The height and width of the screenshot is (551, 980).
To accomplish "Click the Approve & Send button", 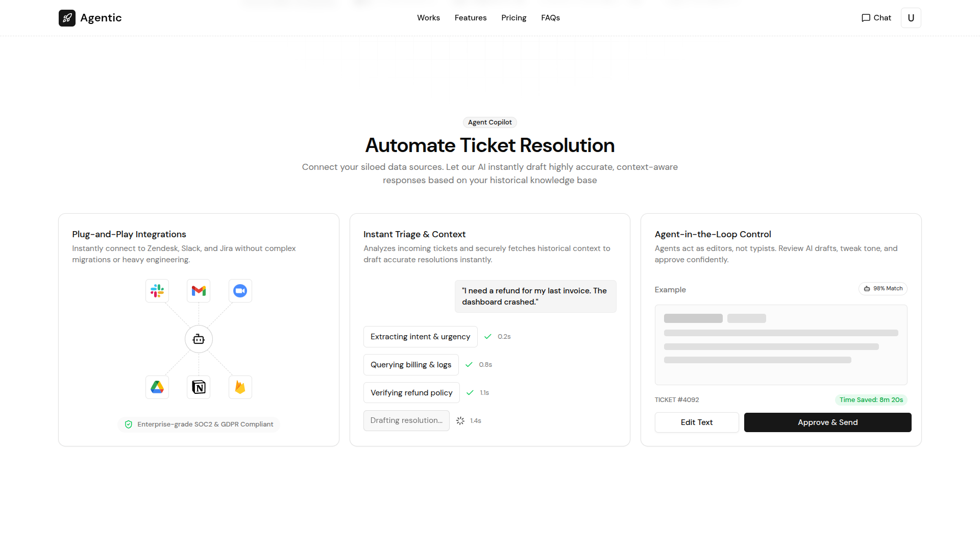I will coord(828,422).
